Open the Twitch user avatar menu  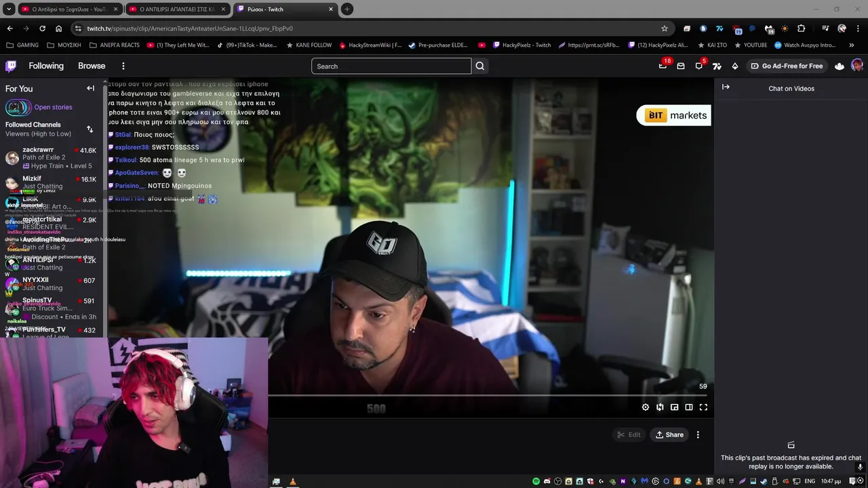point(857,66)
